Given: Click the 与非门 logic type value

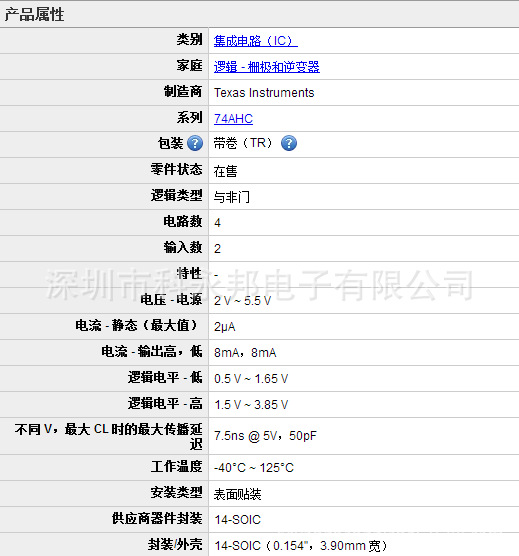Looking at the screenshot, I should coord(232,197).
